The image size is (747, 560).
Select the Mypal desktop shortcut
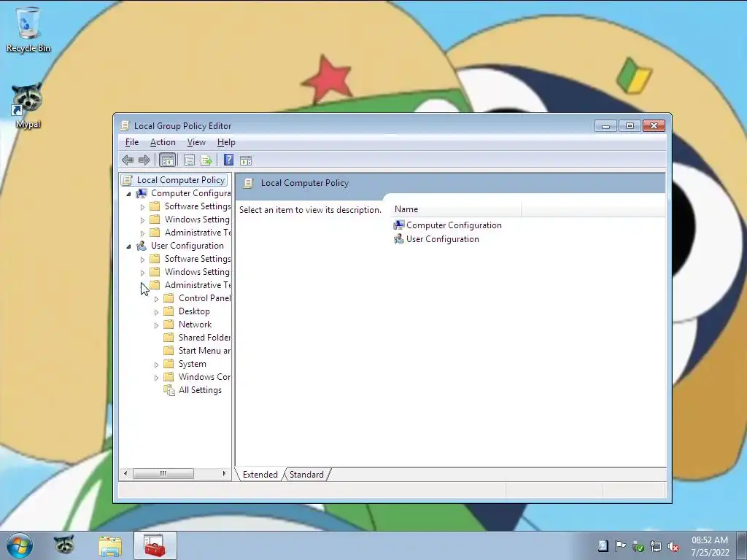pos(27,106)
